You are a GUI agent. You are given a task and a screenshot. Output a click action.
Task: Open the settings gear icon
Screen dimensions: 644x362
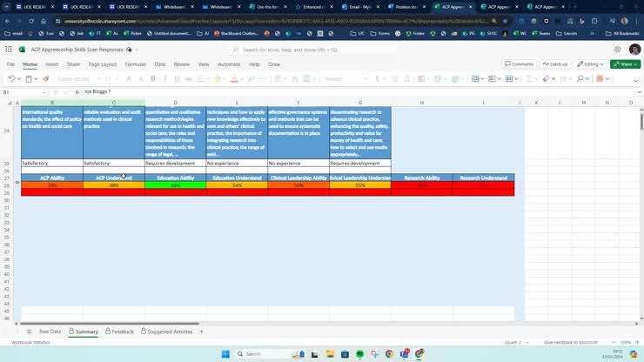617,50
